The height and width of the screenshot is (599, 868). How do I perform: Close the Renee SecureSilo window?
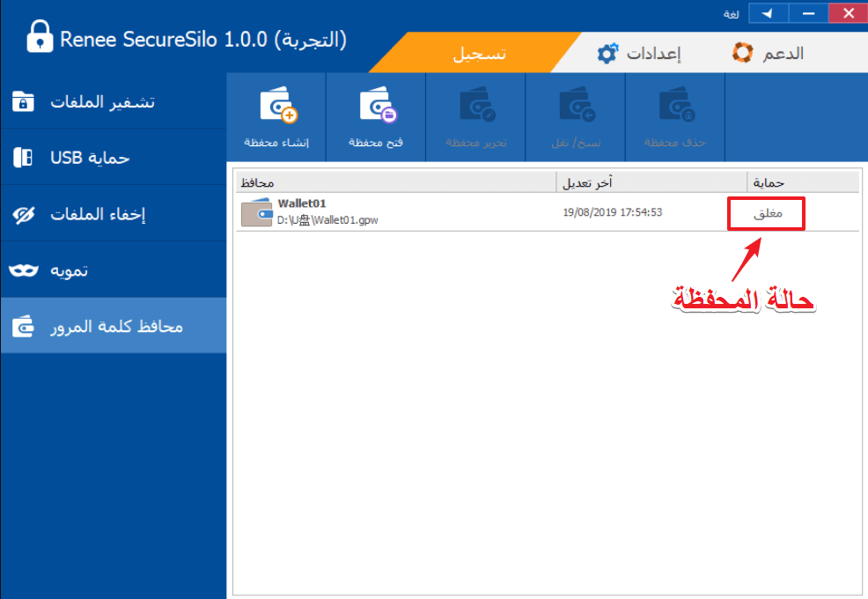click(x=848, y=13)
